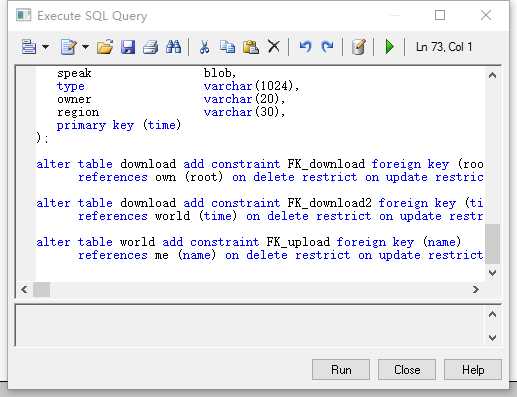Open the editor menu icon
Image resolution: width=517 pixels, height=397 pixels.
29,47
